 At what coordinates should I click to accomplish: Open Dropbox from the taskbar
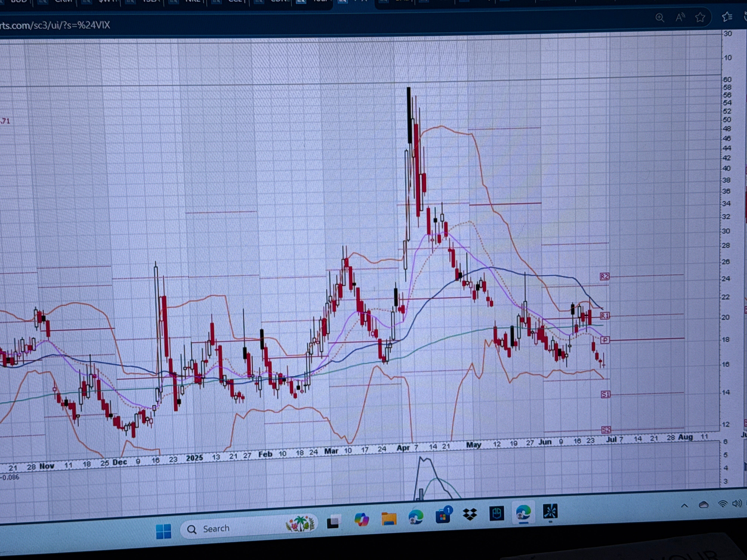(x=470, y=514)
